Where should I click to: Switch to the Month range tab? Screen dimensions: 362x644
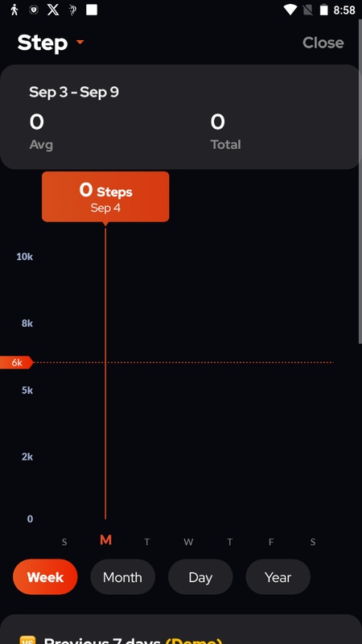[123, 577]
